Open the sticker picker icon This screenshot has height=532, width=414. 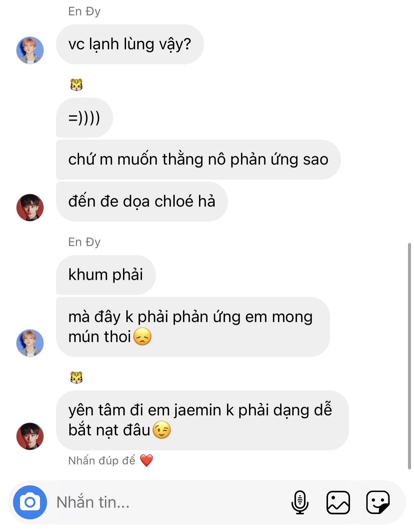378,502
